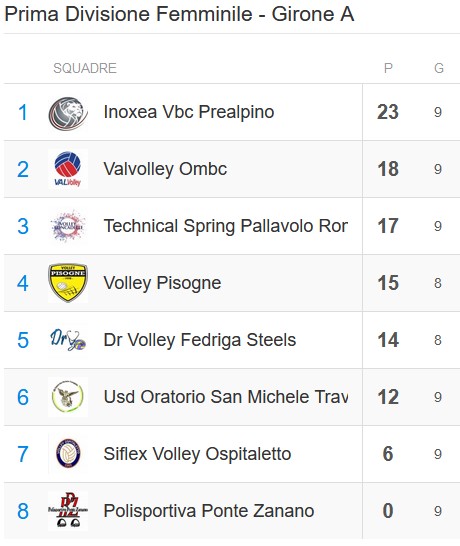Open the Inoxea Vbc Prealpino team name
Image resolution: width=460 pixels, height=546 pixels.
coord(189,112)
